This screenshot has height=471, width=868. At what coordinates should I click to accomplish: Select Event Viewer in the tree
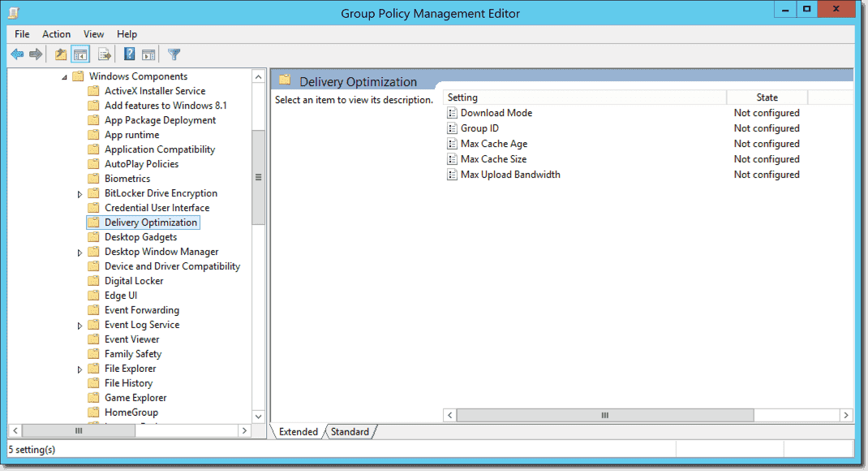131,339
